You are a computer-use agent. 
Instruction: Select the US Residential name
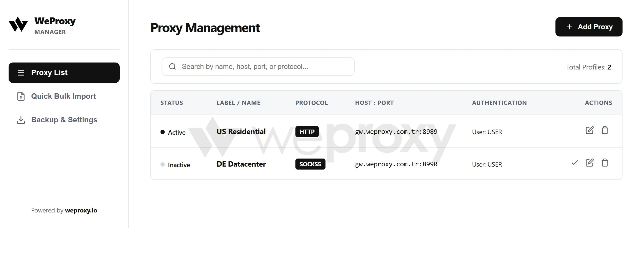(241, 131)
